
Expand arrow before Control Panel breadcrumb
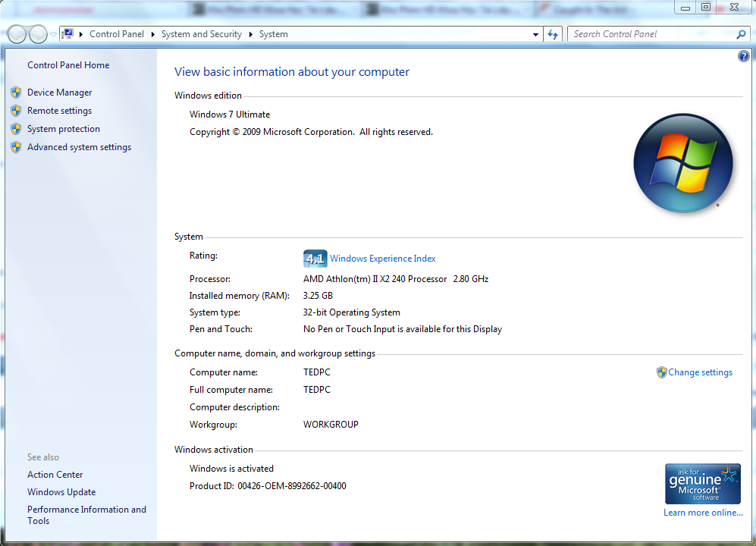[81, 34]
